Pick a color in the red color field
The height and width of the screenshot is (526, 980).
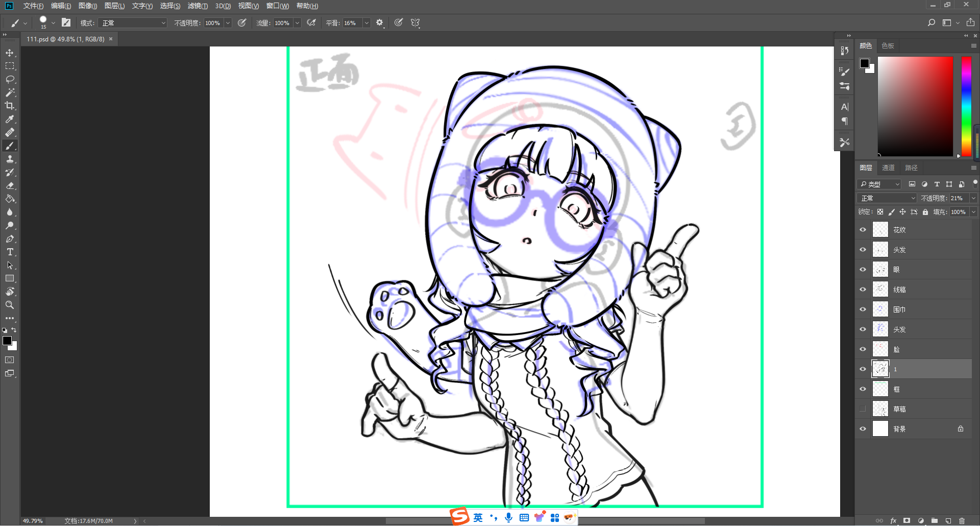click(x=915, y=106)
